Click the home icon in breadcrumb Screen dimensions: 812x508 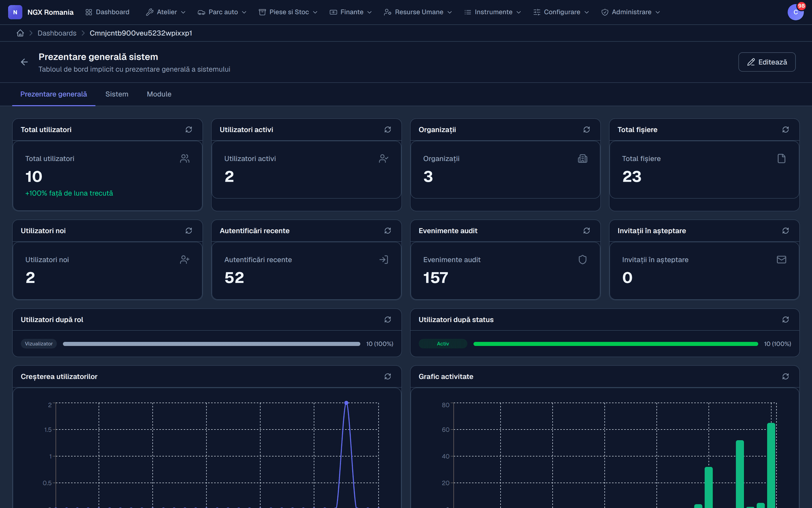20,33
